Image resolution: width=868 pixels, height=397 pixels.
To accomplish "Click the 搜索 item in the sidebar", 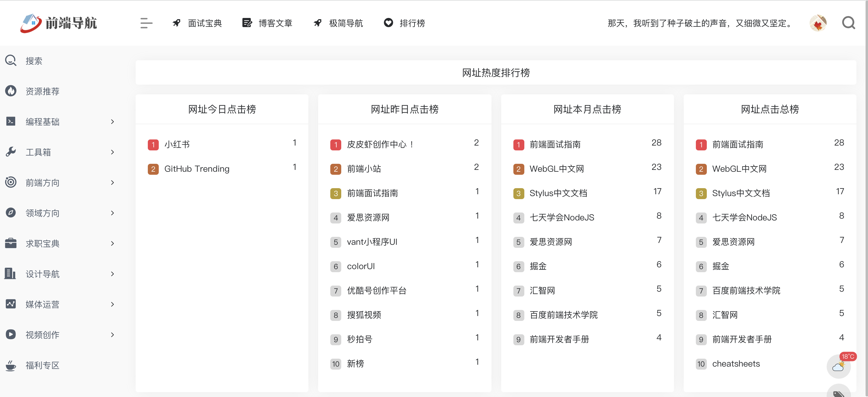I will click(34, 61).
